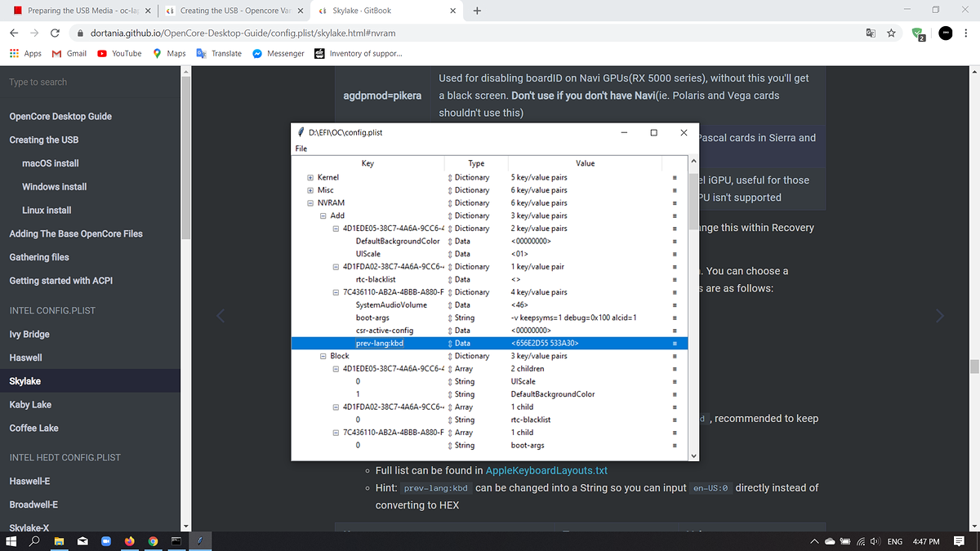Select the UIScale Data row under Add

(x=489, y=254)
